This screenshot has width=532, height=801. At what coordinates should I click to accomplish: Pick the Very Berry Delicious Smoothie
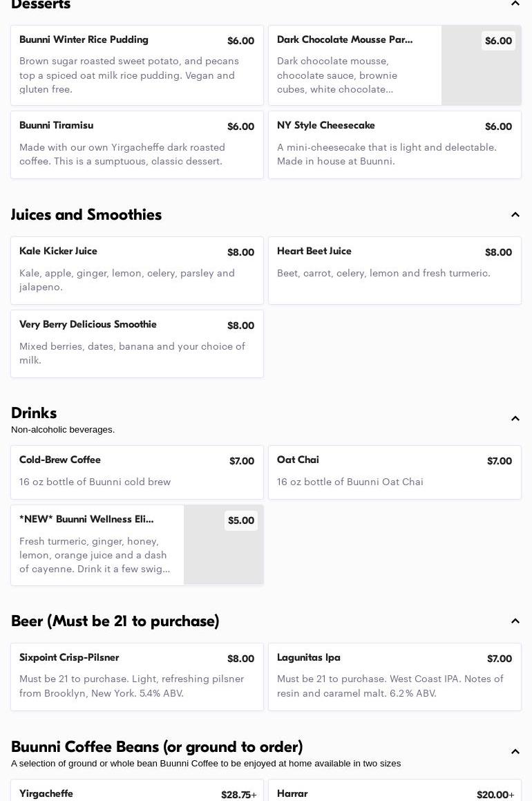tap(137, 343)
